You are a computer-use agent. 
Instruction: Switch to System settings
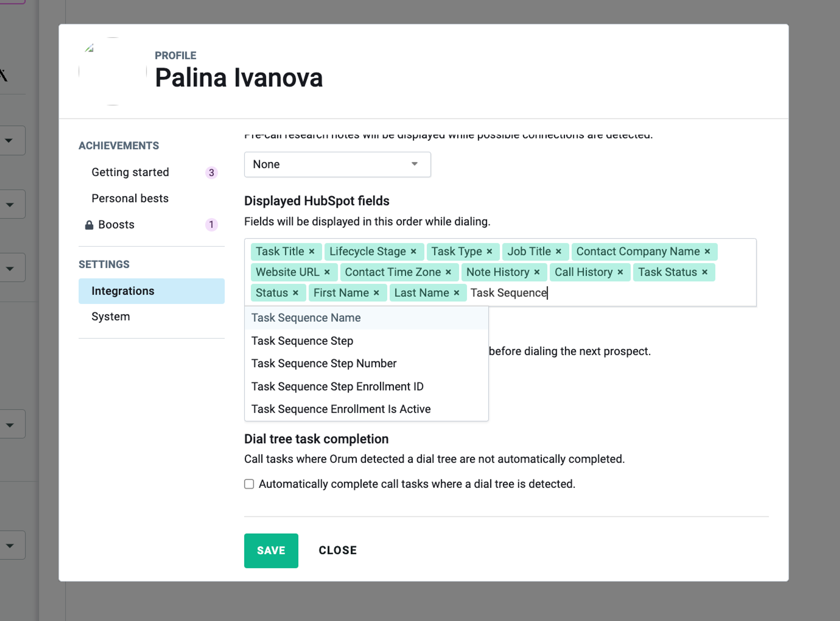coord(111,316)
